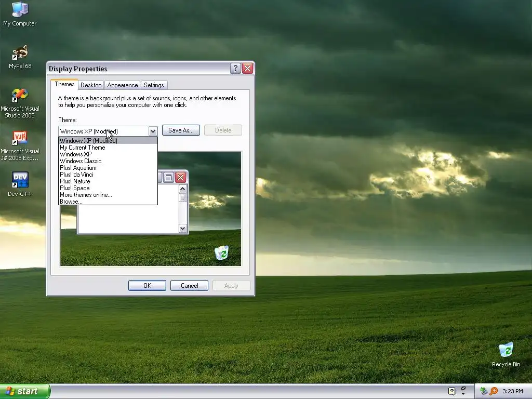The image size is (532, 399).
Task: Select the Plus! da Vinci theme
Action: point(108,175)
